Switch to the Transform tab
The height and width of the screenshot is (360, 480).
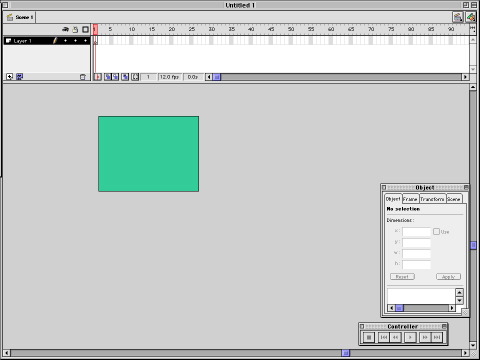tap(432, 199)
